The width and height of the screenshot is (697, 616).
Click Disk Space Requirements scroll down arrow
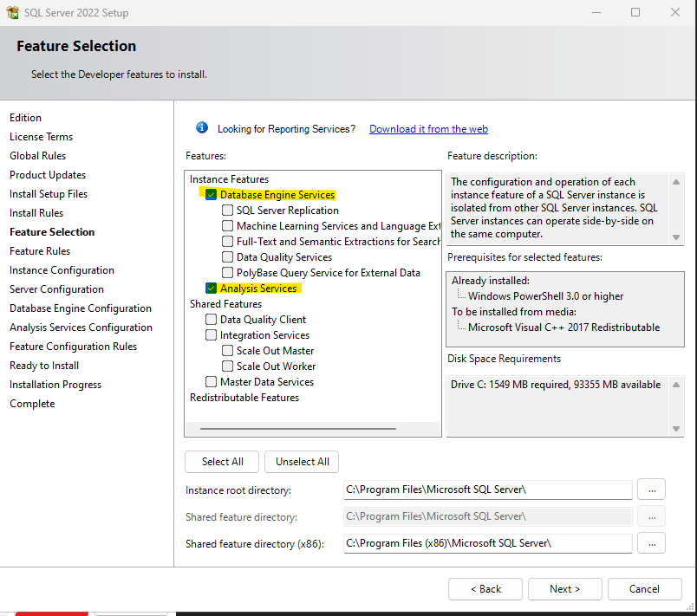676,429
